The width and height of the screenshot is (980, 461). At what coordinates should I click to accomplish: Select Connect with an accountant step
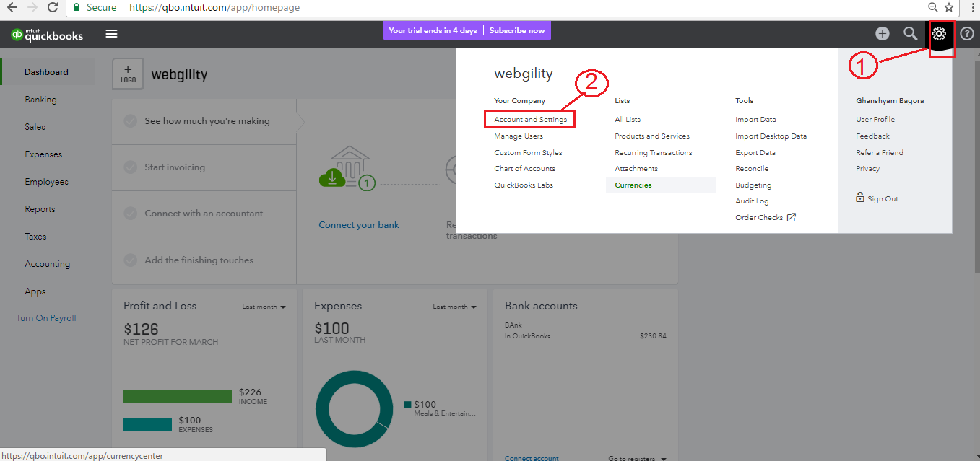[204, 214]
